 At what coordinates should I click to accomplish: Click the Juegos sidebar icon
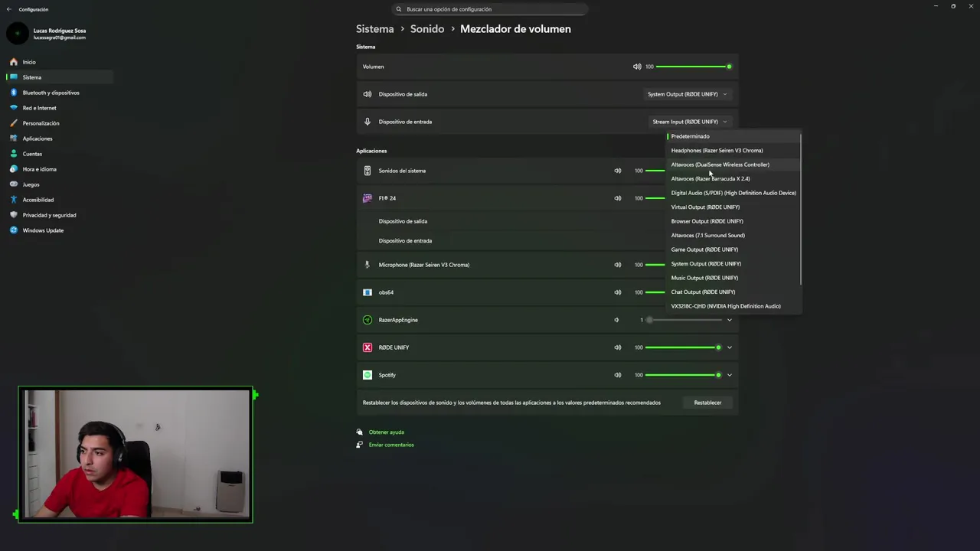[14, 184]
